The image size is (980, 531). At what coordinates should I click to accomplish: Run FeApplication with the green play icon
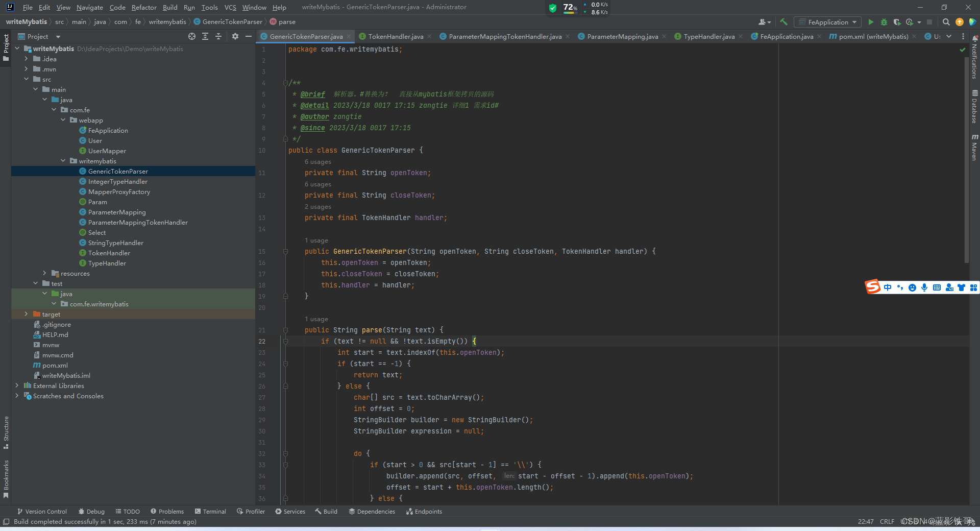(x=871, y=22)
